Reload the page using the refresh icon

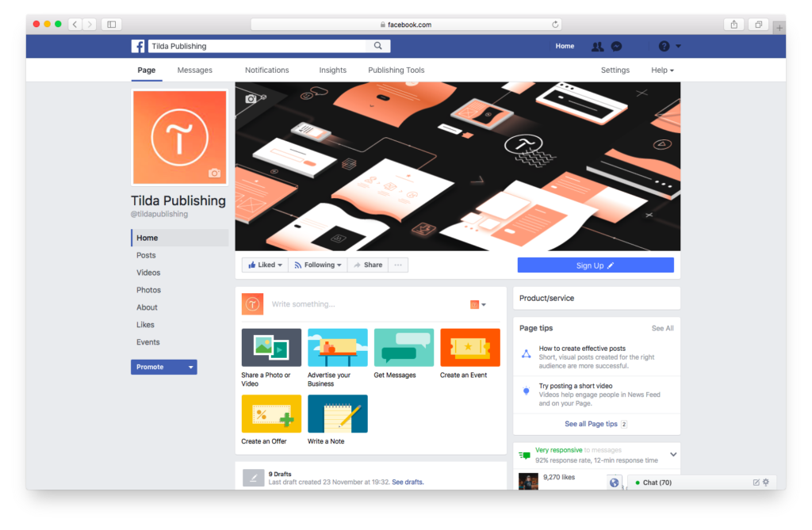click(555, 25)
